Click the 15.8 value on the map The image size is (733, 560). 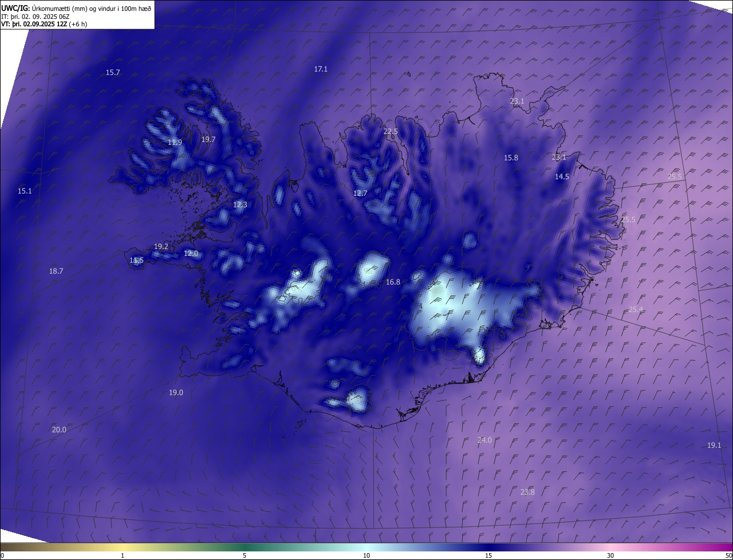point(511,157)
